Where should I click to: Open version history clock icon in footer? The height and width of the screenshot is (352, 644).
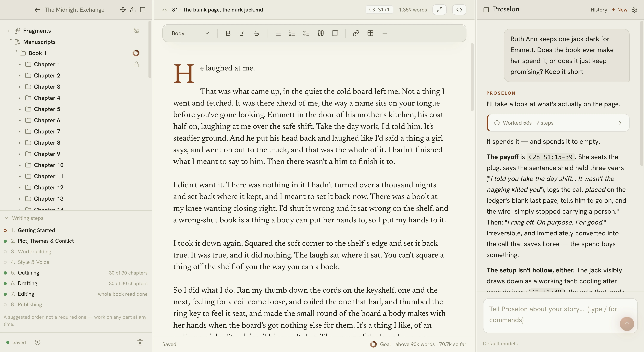38,342
